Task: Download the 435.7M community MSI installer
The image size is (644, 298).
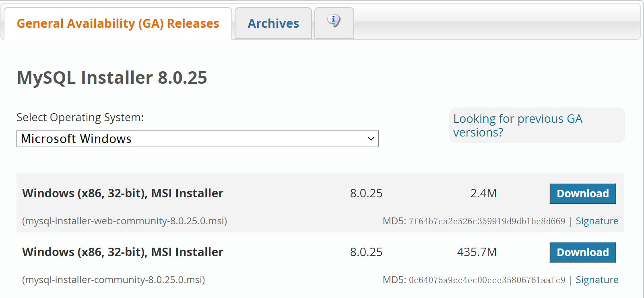Action: click(x=583, y=252)
